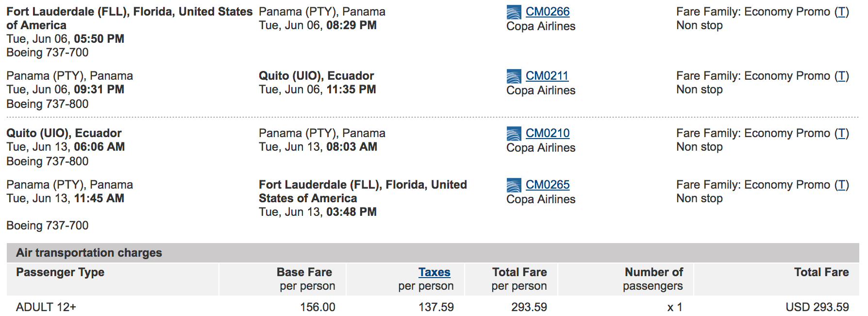
Task: Open the Taxes breakdown link
Action: pyautogui.click(x=434, y=272)
